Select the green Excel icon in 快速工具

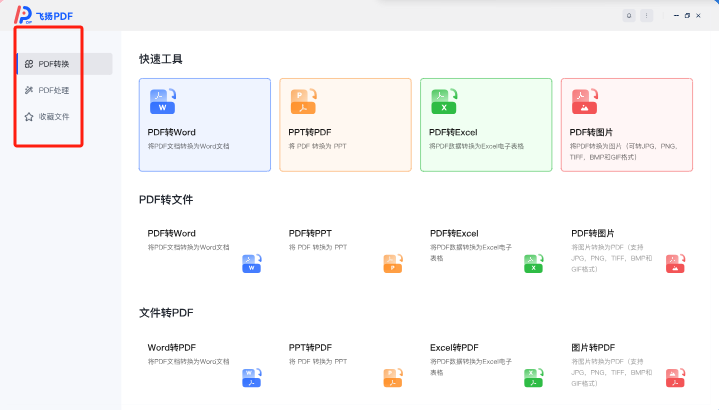coord(444,102)
